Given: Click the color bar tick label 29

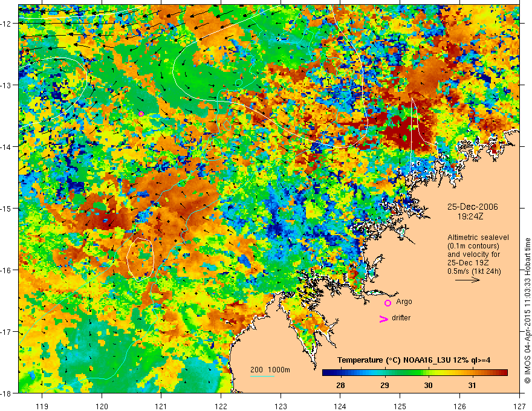Looking at the screenshot, I should (384, 386).
